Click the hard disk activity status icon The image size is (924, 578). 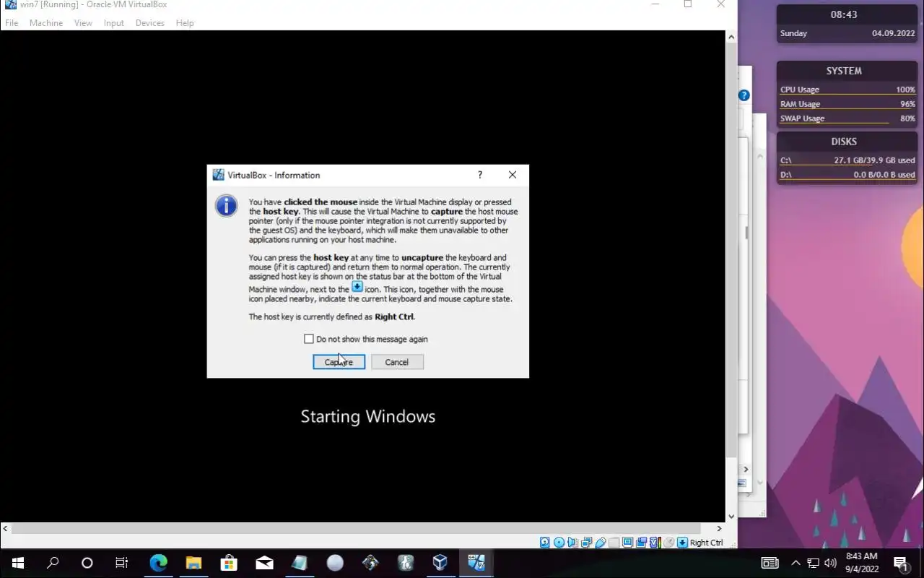[x=544, y=543]
